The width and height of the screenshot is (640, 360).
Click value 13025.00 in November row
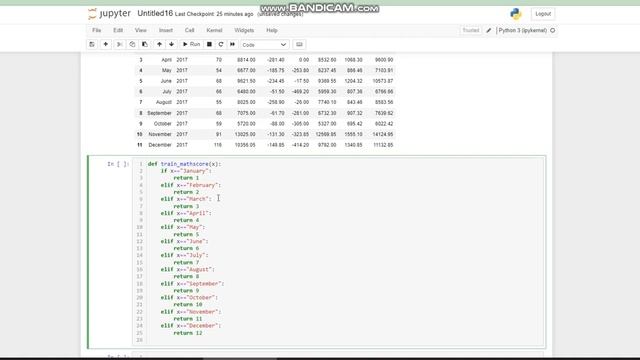tap(245, 134)
